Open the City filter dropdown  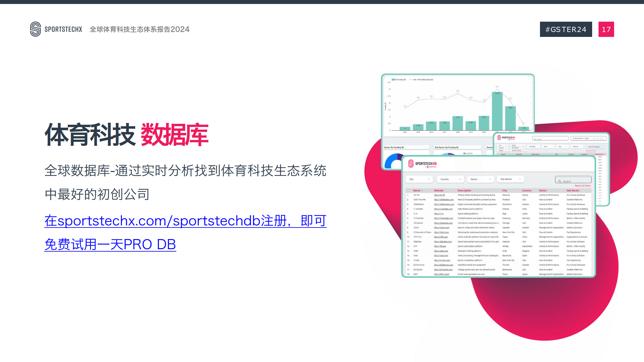tap(419, 179)
